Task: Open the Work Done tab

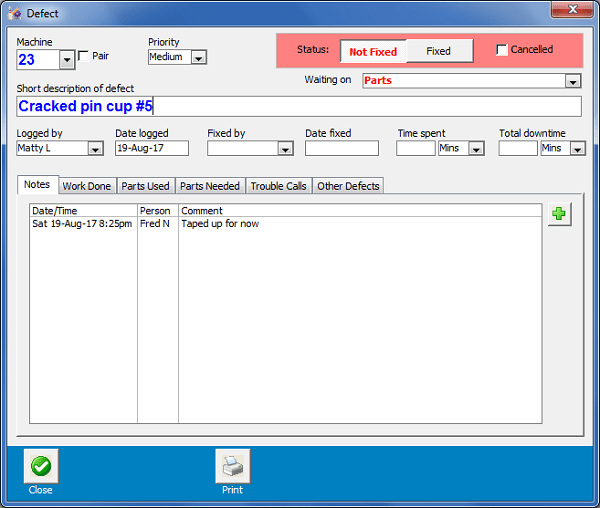Action: tap(87, 186)
